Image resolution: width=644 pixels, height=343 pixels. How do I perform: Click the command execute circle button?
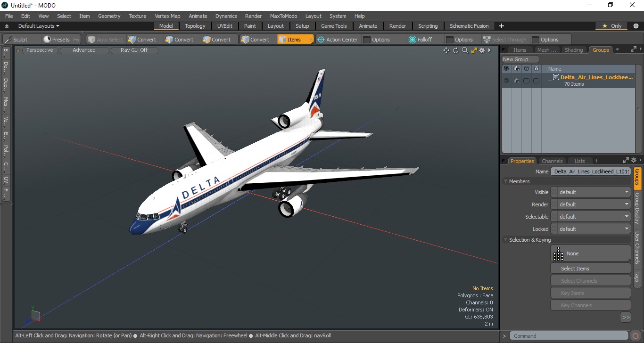(636, 336)
